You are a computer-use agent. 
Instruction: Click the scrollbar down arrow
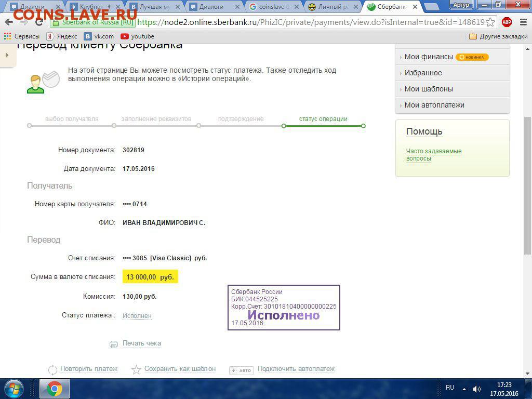[x=528, y=374]
